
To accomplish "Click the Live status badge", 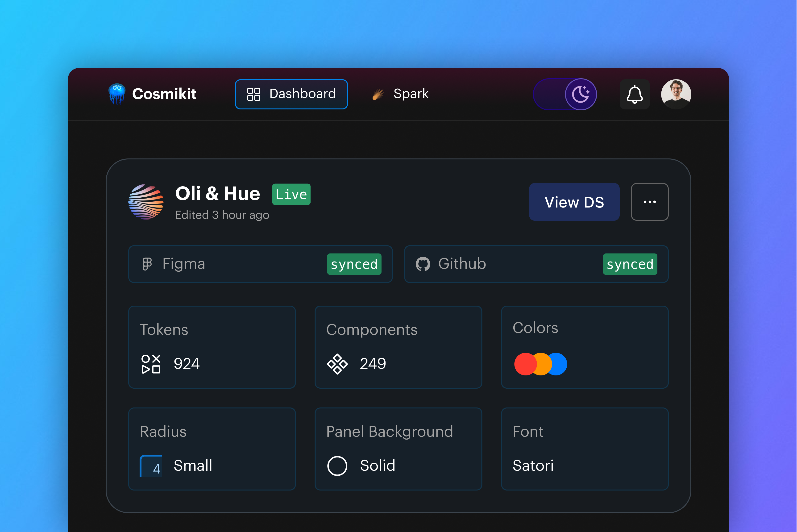I will 291,194.
